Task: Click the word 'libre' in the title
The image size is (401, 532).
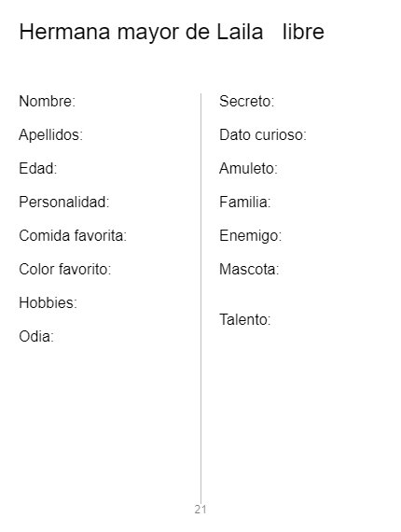Action: coord(303,32)
